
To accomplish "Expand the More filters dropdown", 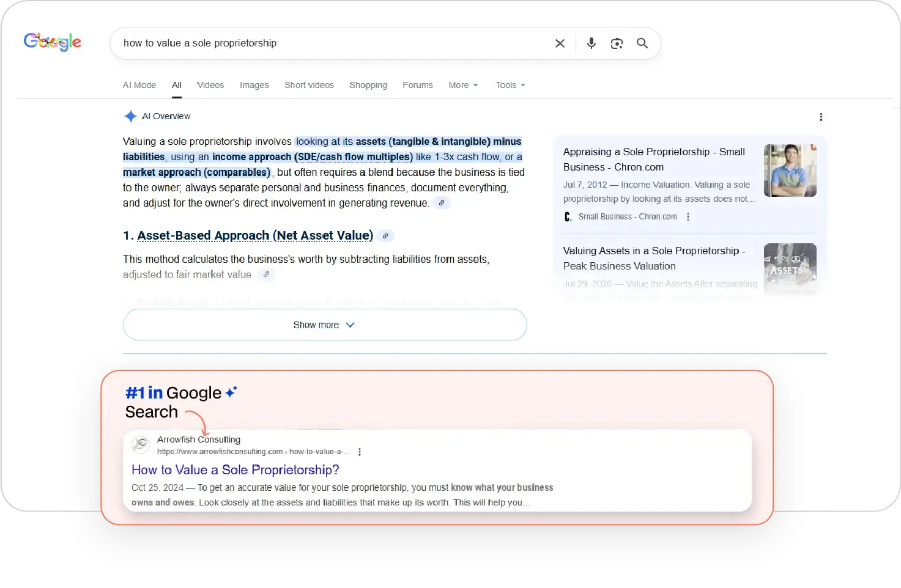I will 462,85.
